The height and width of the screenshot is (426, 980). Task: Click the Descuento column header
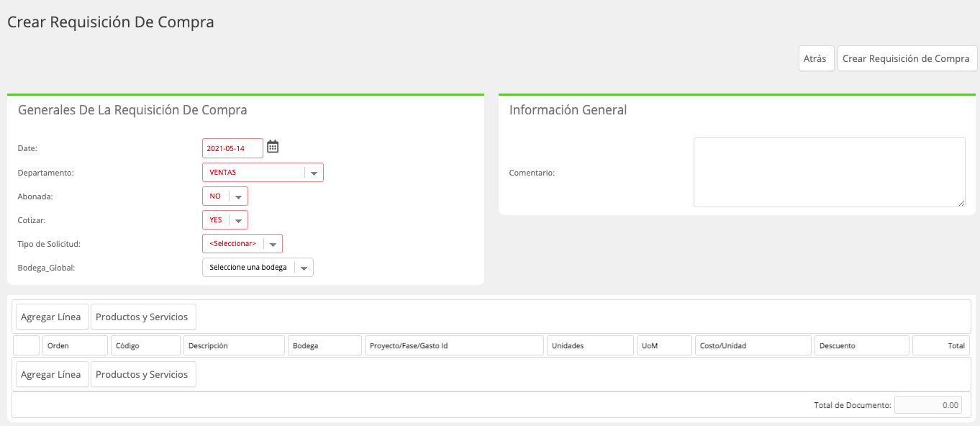coord(862,345)
